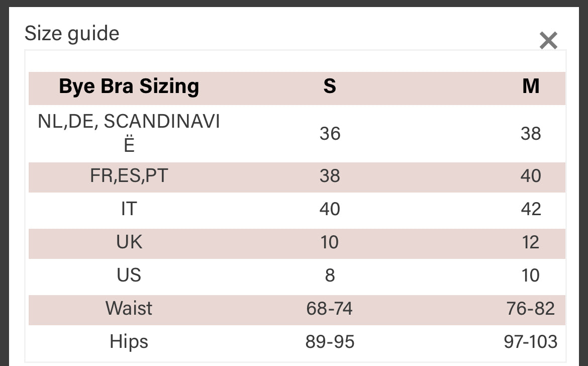Close the Size guide popup
588x366 pixels.
548,40
